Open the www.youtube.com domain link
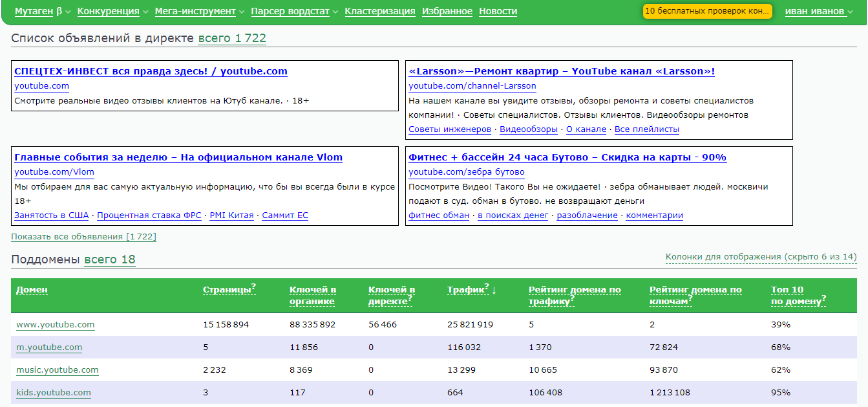Screen dimensions: 868x407 pyautogui.click(x=56, y=325)
